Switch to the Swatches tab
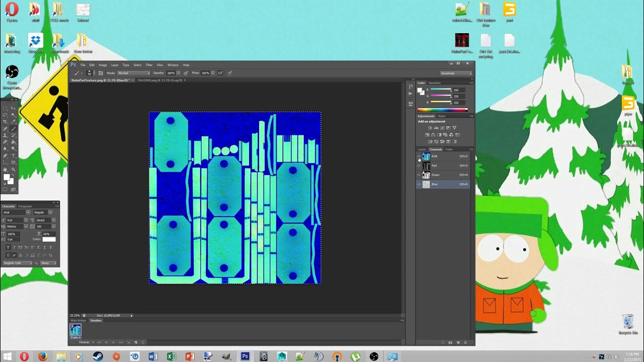This screenshot has width=644, height=362. 434,83
